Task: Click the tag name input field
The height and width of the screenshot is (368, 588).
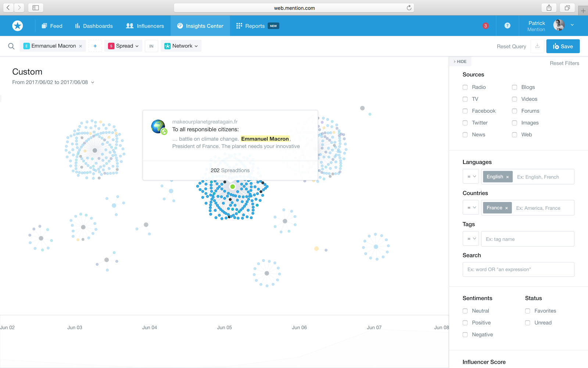Action: click(528, 239)
